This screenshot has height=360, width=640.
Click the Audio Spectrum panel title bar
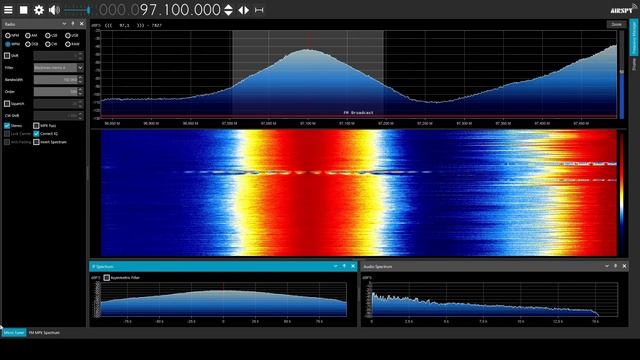(494, 266)
